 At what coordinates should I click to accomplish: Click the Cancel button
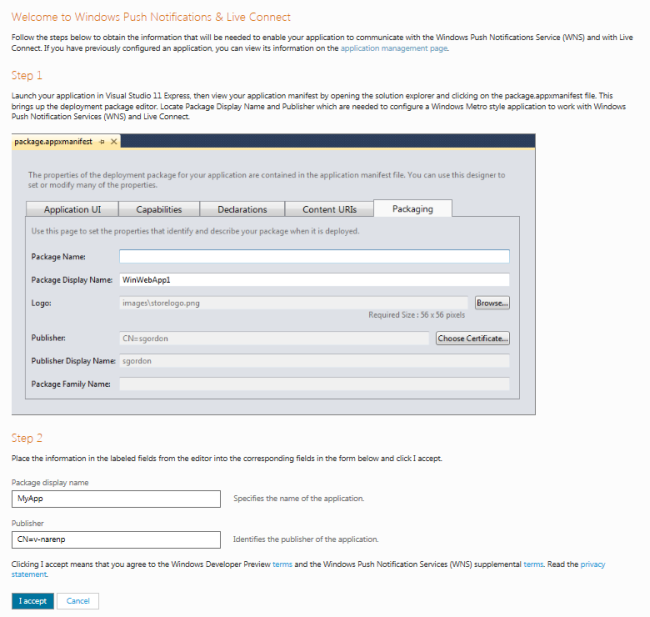pyautogui.click(x=78, y=601)
